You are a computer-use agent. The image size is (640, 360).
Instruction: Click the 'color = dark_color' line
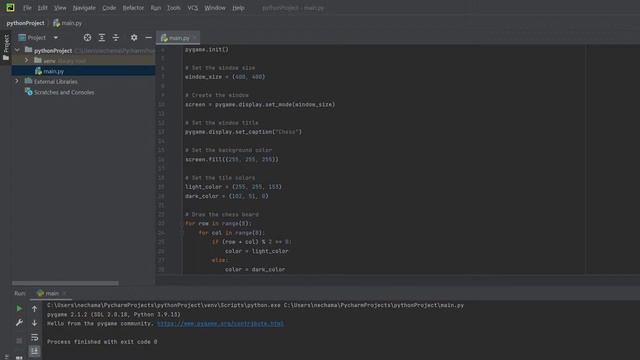pos(255,270)
